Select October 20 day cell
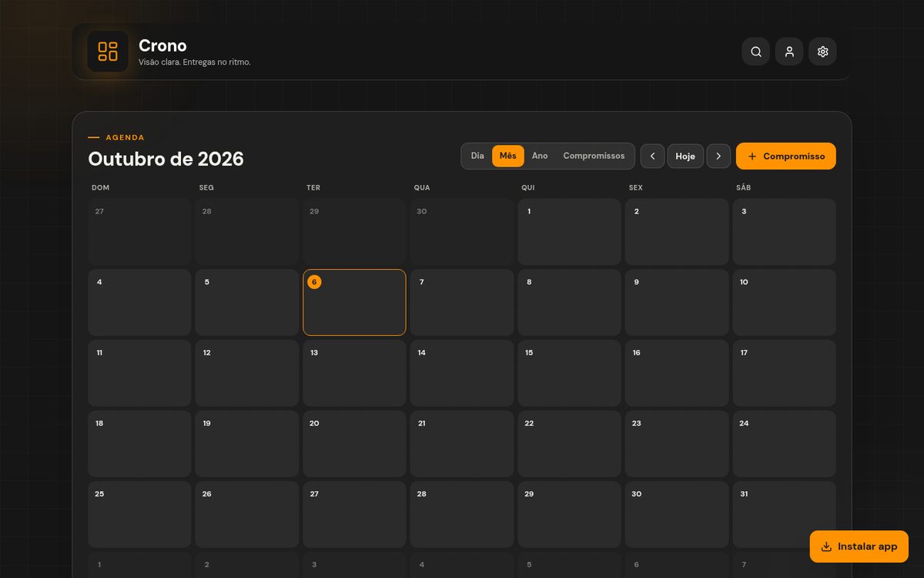This screenshot has width=924, height=578. 354,444
